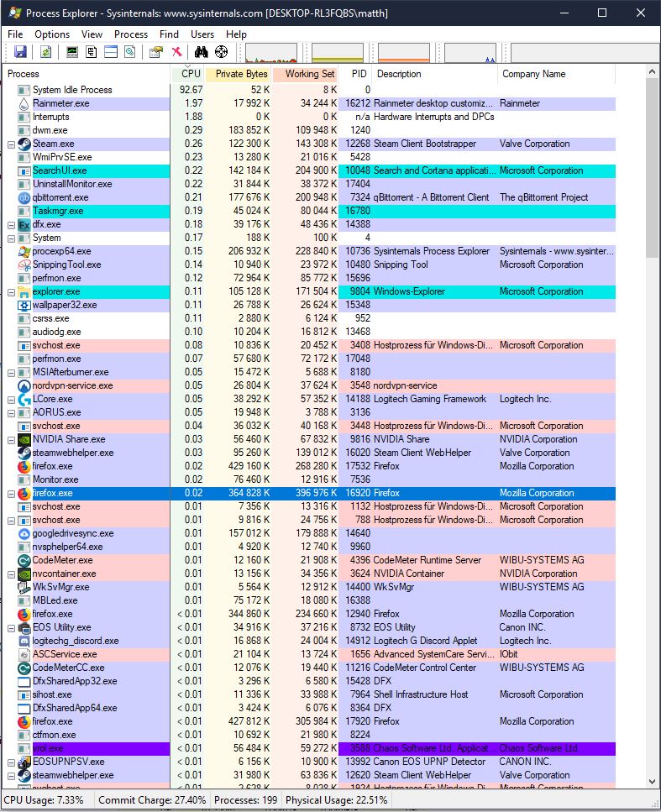
Task: Click 'Physical Usage: 22.51%' in status bar
Action: coord(336,800)
